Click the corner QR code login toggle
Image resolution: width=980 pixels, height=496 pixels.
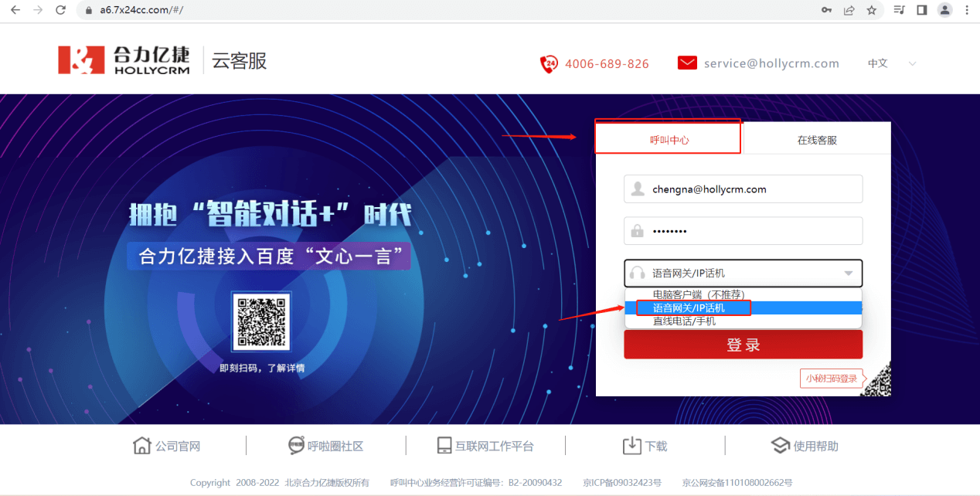(876, 379)
